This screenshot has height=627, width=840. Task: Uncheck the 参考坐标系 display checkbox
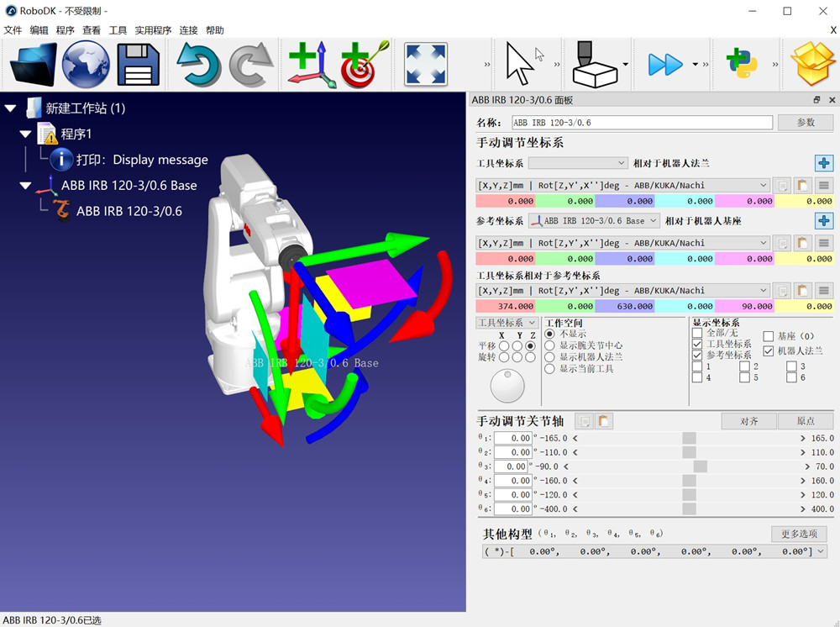pyautogui.click(x=697, y=355)
